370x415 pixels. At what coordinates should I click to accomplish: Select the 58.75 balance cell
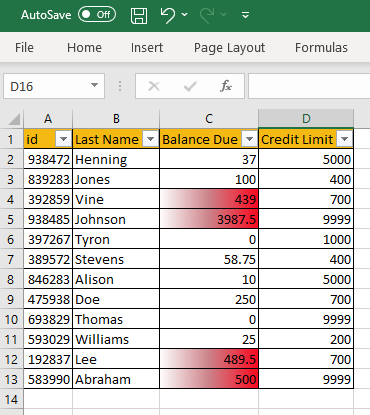coord(209,259)
